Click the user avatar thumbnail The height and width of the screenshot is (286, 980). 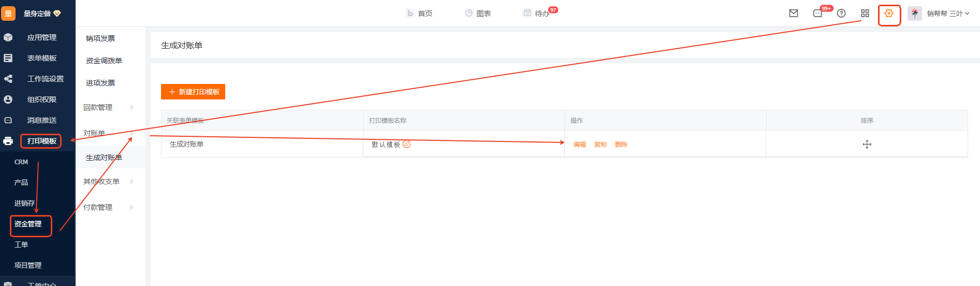[915, 13]
